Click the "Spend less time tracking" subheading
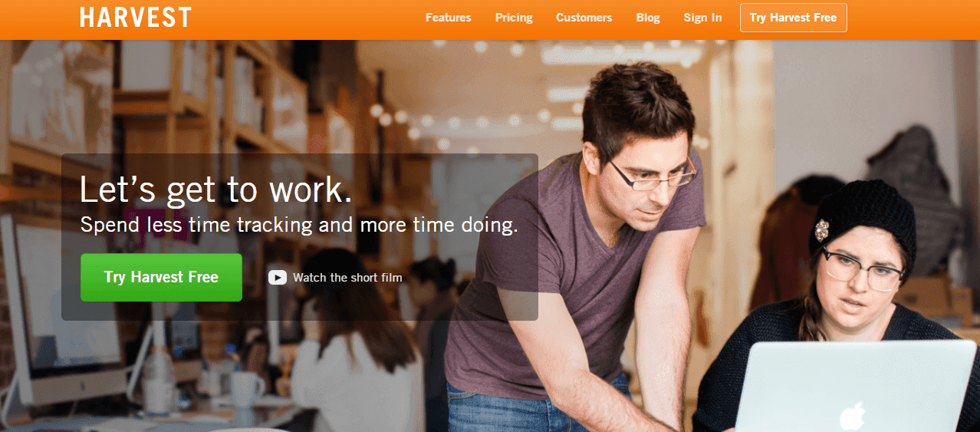The image size is (980, 432). (299, 226)
